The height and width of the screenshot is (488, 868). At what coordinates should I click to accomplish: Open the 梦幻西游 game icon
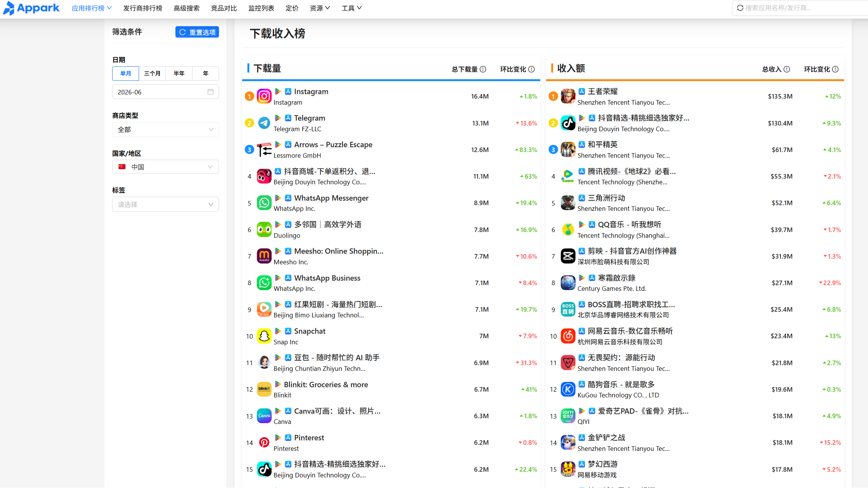[x=568, y=469]
